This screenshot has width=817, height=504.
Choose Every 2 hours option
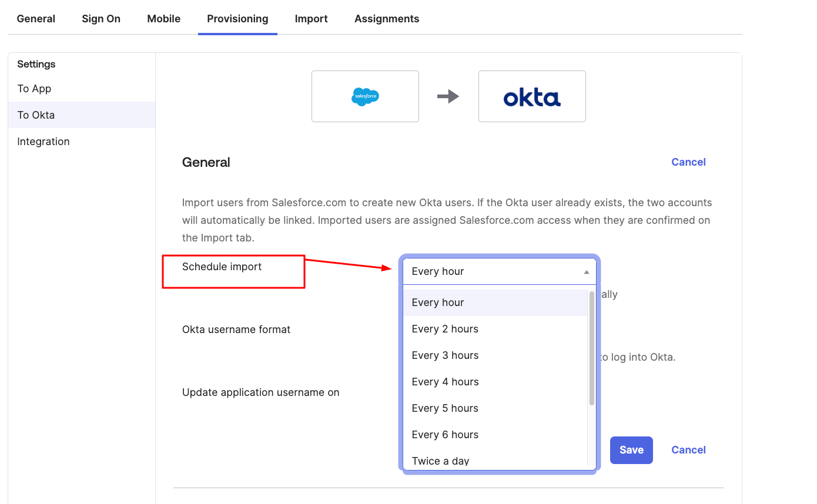tap(495, 329)
